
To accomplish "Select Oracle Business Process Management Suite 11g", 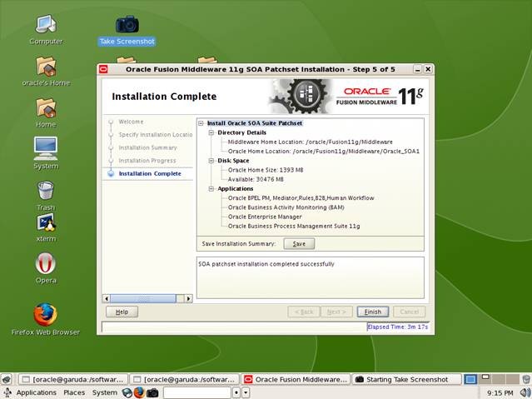I will pyautogui.click(x=294, y=227).
